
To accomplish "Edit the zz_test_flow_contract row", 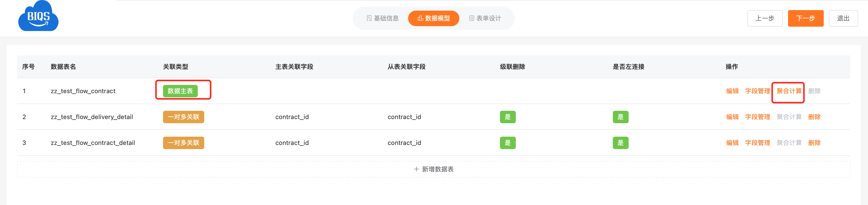I will (732, 91).
